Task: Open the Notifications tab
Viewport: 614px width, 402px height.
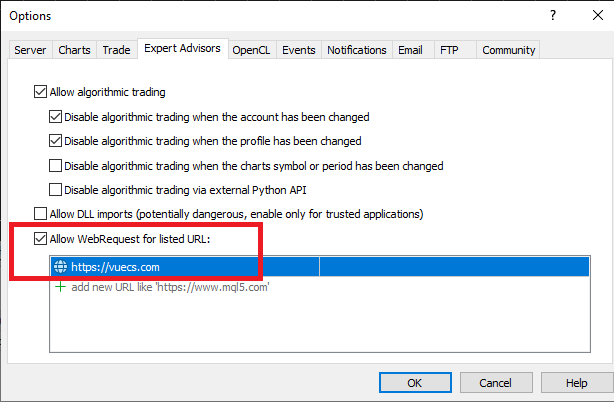Action: 357,50
